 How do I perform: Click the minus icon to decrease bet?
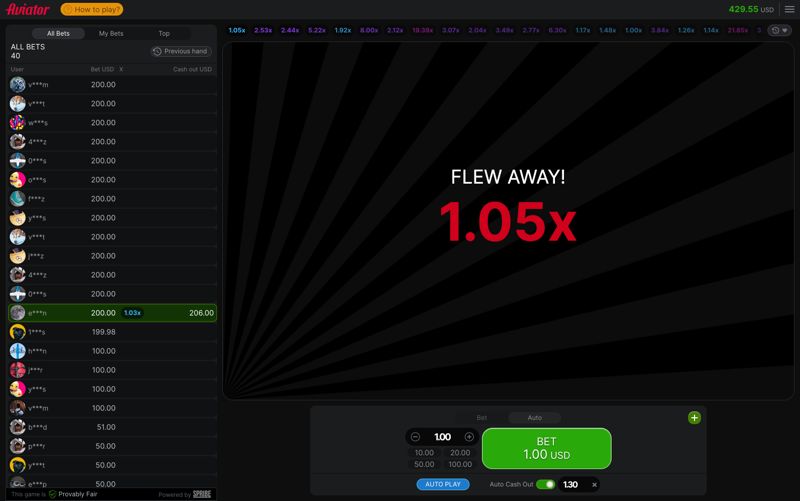point(416,437)
